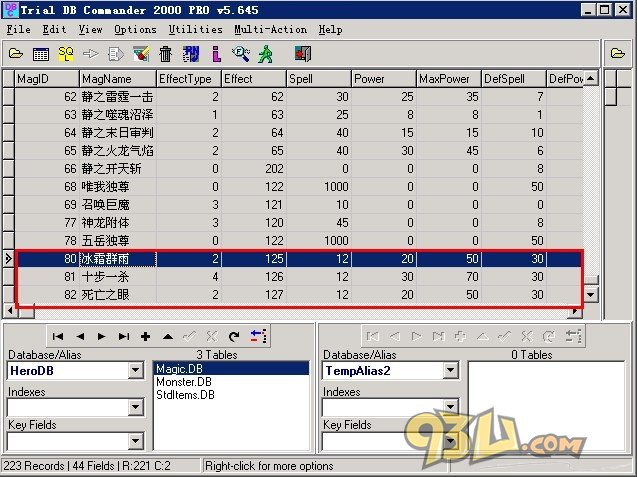Open the View menu
The image size is (637, 477).
90,30
